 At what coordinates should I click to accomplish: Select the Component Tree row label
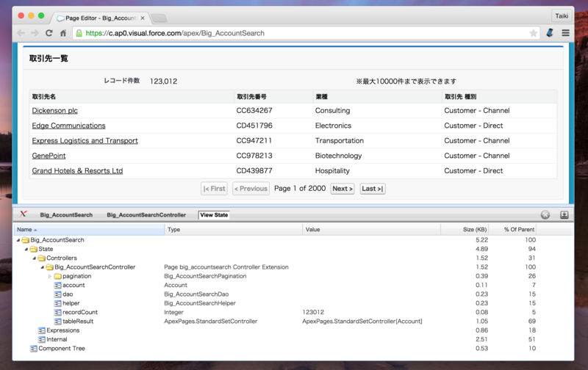[x=62, y=349]
